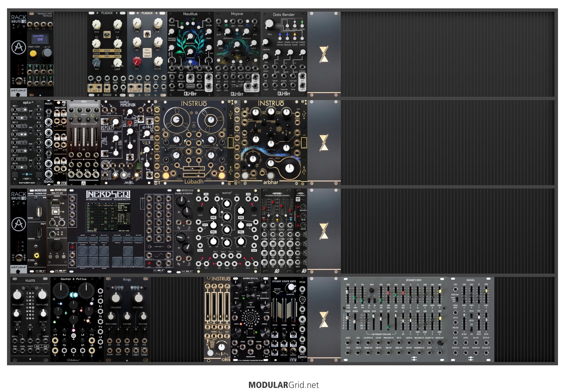The width and height of the screenshot is (568, 392).
Task: Select the Steady State Gate module
Action: pos(284,320)
